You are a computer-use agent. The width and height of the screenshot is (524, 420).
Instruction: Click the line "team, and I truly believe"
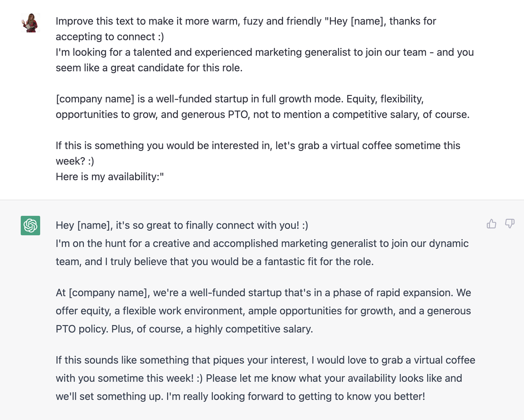[x=215, y=262]
